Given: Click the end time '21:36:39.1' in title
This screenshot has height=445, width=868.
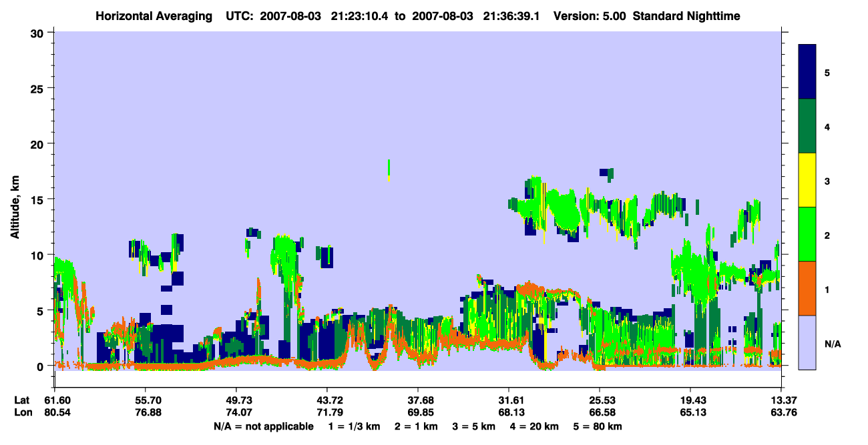Looking at the screenshot, I should tap(513, 16).
